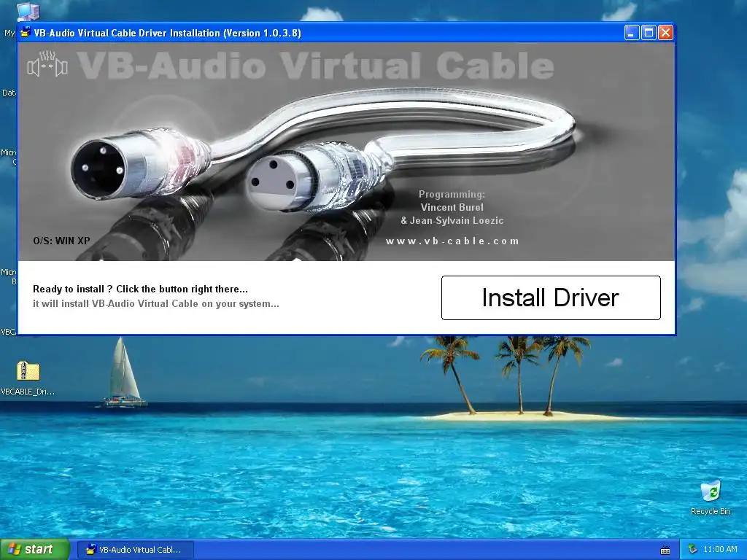Open the Recycle Bin desktop icon
The width and height of the screenshot is (747, 560).
click(x=711, y=498)
